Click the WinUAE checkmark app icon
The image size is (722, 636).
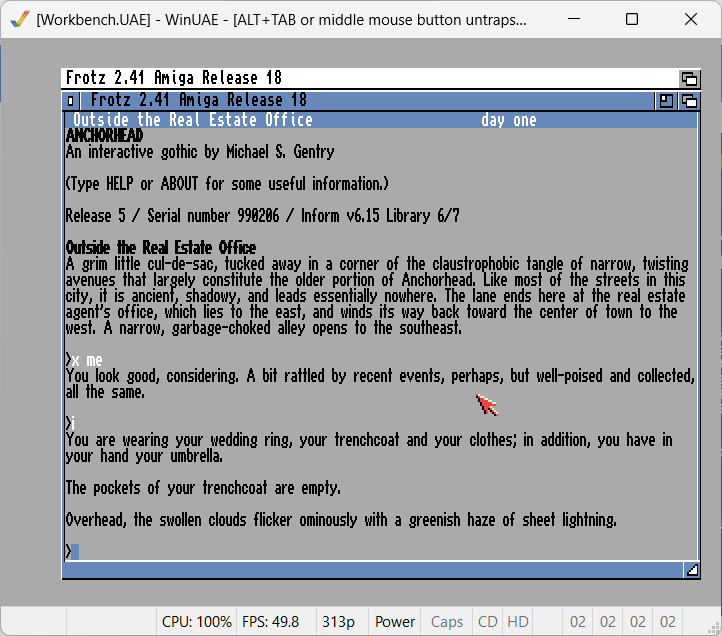19,19
